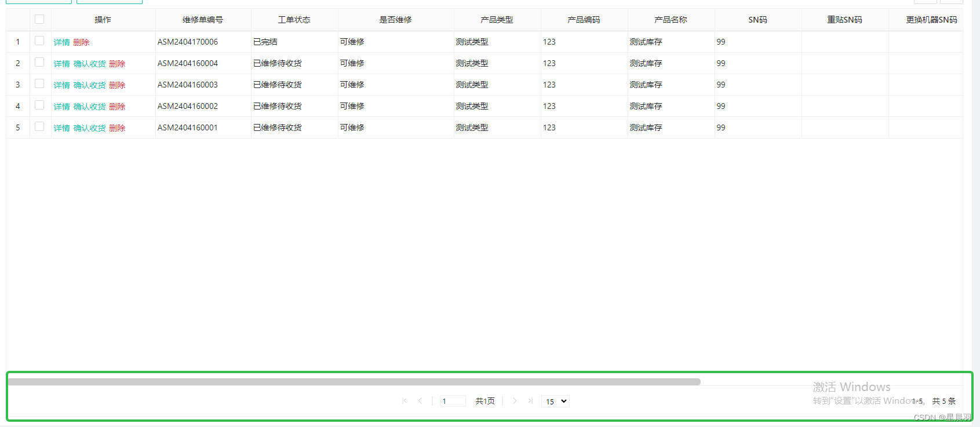Click the 操作 column header
980x427 pixels.
pos(103,20)
